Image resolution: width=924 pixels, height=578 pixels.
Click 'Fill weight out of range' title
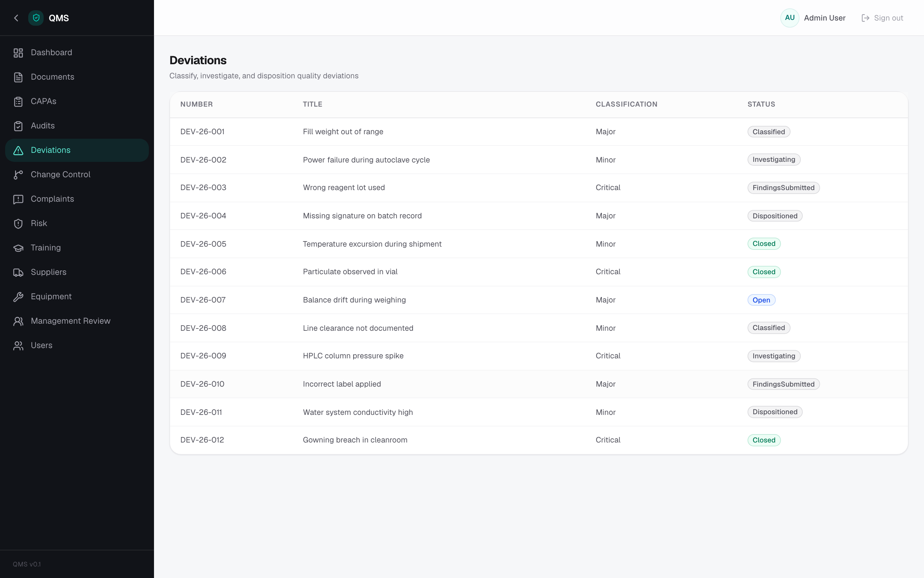coord(343,132)
